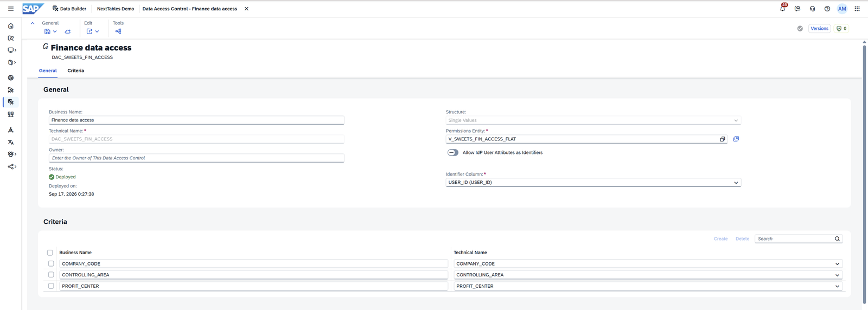Click the SAP logo
This screenshot has width=868, height=310.
pos(33,9)
